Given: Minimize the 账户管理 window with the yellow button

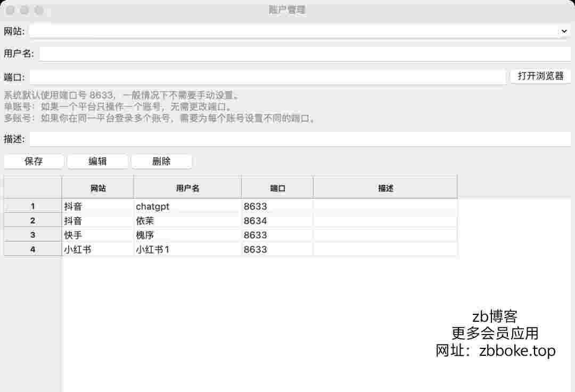Looking at the screenshot, I should [24, 10].
